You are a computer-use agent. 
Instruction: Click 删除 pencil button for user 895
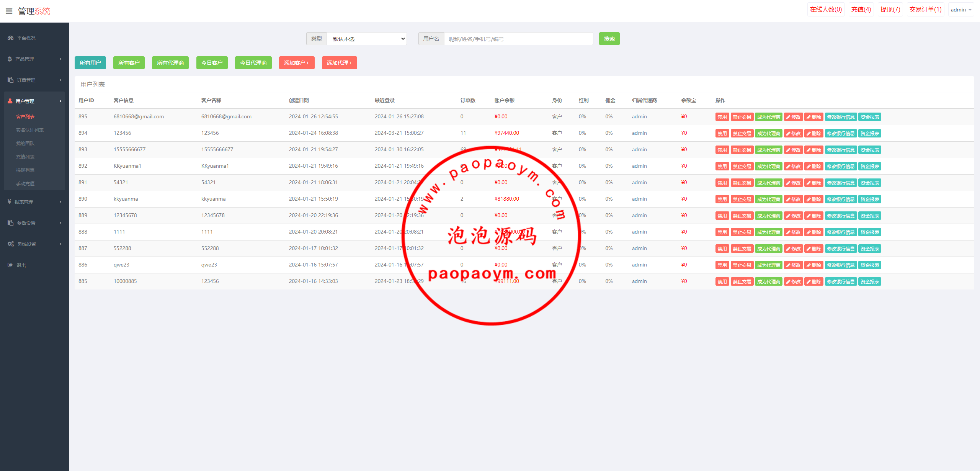click(814, 117)
